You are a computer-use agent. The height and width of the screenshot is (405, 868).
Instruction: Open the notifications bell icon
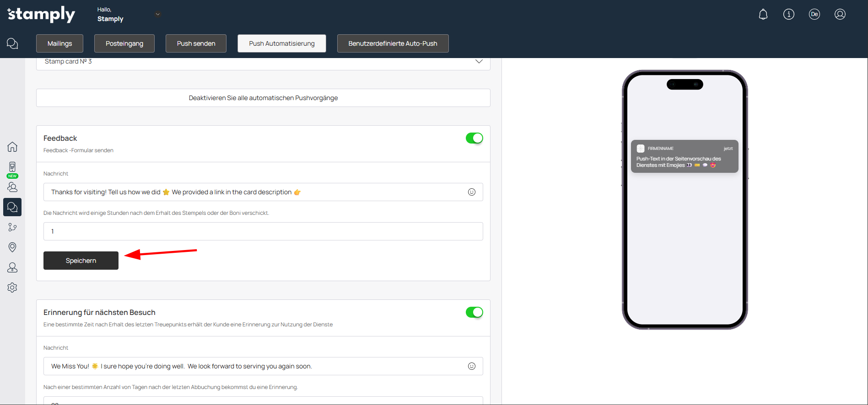[x=763, y=14]
